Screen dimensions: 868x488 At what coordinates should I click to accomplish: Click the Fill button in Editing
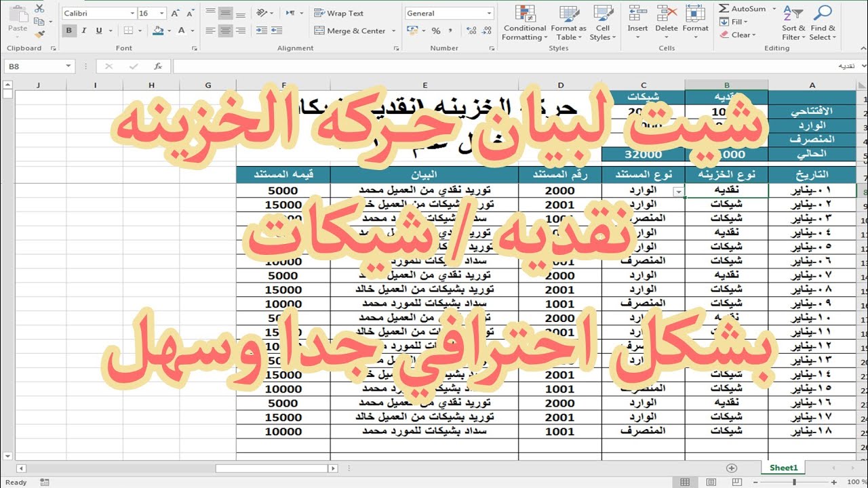[733, 22]
